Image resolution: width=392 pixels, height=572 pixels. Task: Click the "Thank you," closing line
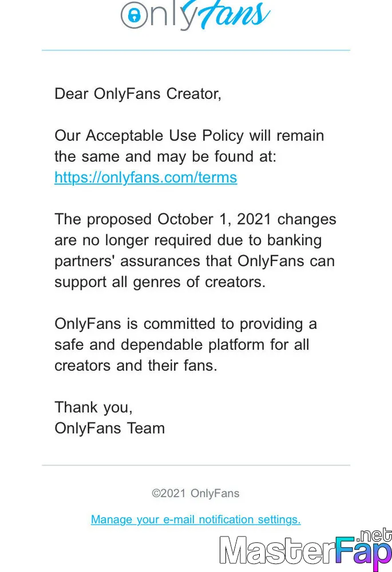pyautogui.click(x=93, y=407)
